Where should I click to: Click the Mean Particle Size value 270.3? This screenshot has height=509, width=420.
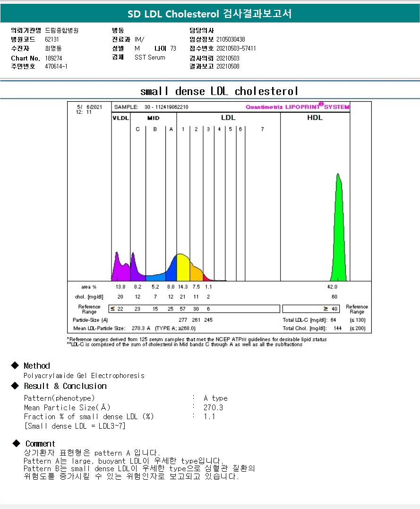pyautogui.click(x=213, y=407)
